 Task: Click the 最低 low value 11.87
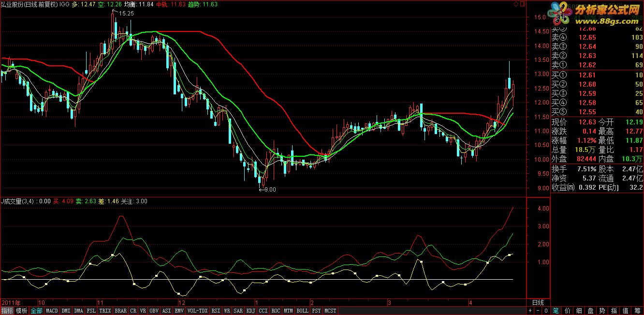(x=634, y=141)
